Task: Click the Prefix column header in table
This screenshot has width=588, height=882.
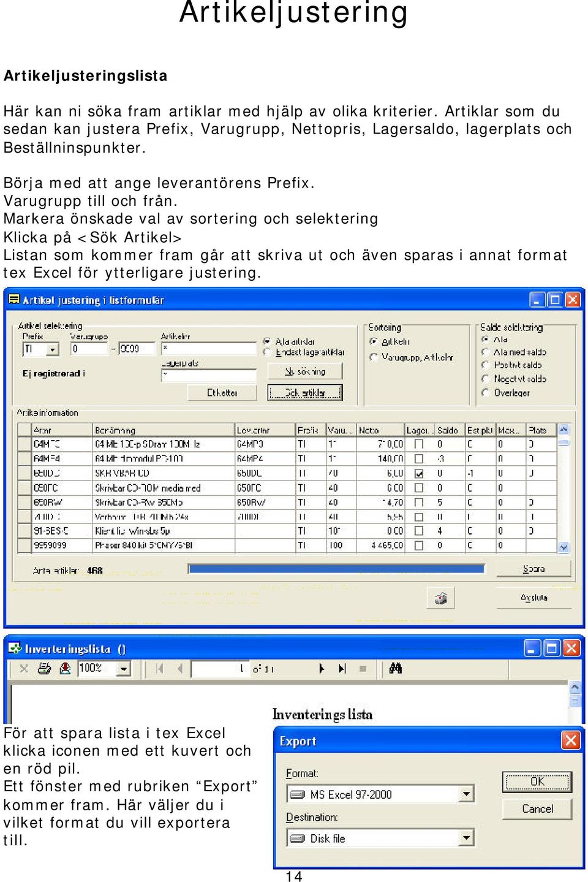Action: coord(310,430)
